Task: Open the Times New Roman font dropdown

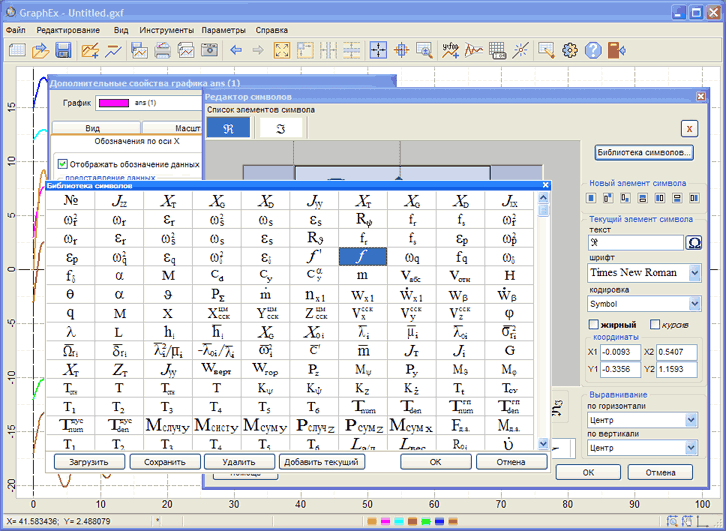Action: [x=695, y=273]
